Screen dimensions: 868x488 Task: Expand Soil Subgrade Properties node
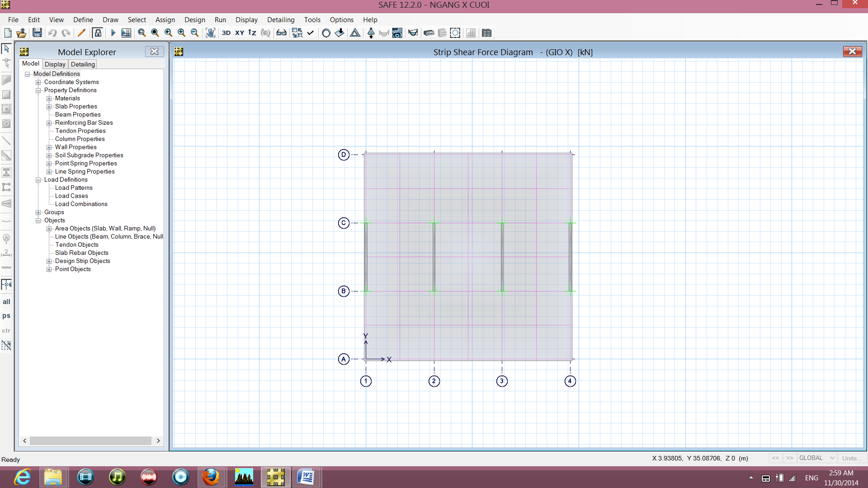[x=49, y=155]
